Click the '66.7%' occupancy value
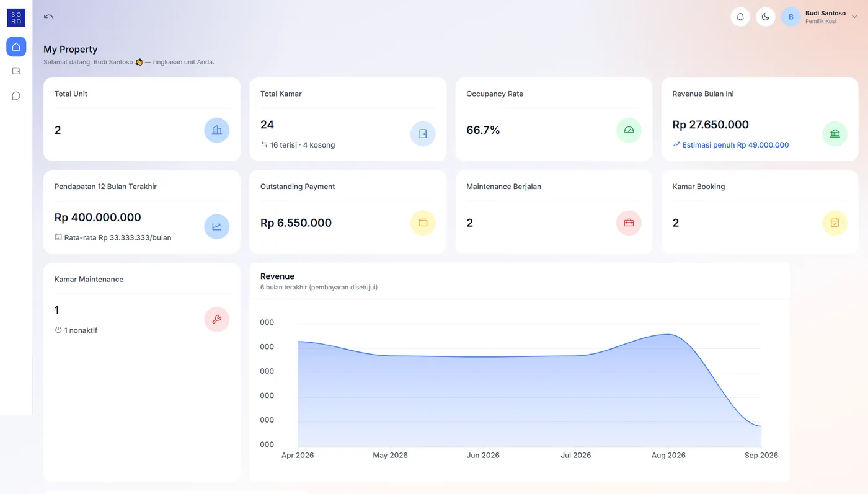 [483, 130]
